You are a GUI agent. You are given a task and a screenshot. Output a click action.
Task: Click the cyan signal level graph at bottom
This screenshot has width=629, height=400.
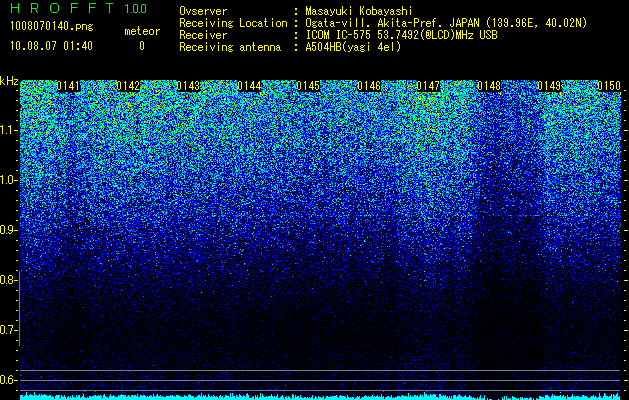(x=321, y=396)
